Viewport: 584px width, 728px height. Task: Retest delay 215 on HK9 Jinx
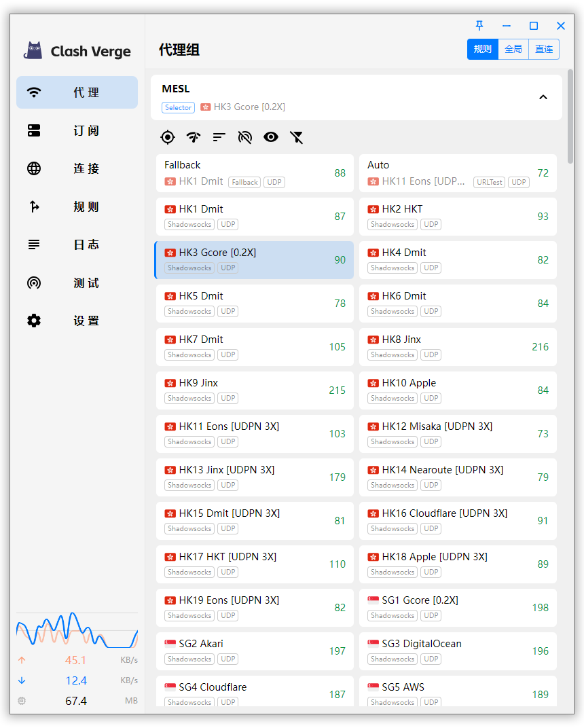[337, 390]
